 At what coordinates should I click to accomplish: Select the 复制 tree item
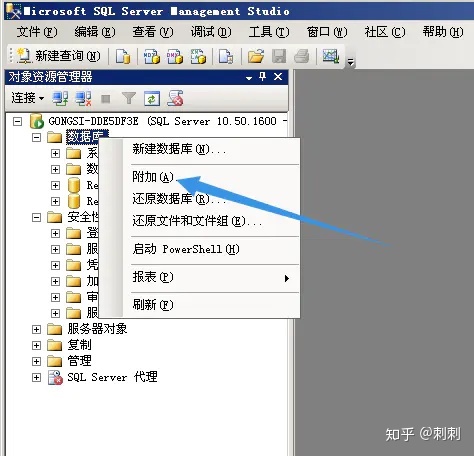[79, 345]
